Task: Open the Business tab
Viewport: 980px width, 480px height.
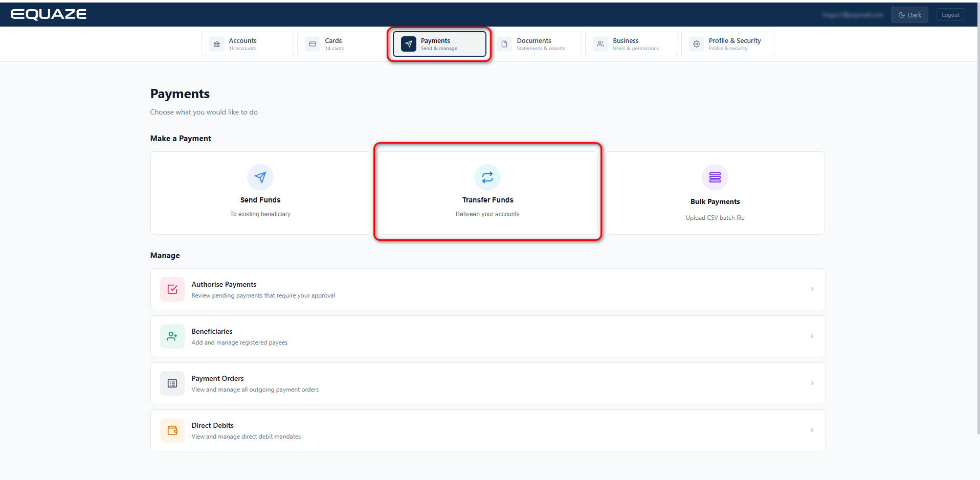Action: tap(632, 44)
